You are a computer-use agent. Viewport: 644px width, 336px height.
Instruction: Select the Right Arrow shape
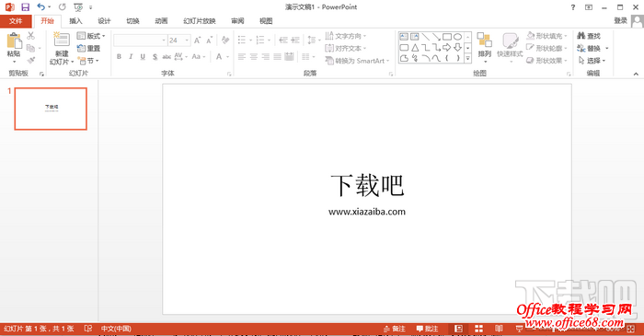pos(447,48)
